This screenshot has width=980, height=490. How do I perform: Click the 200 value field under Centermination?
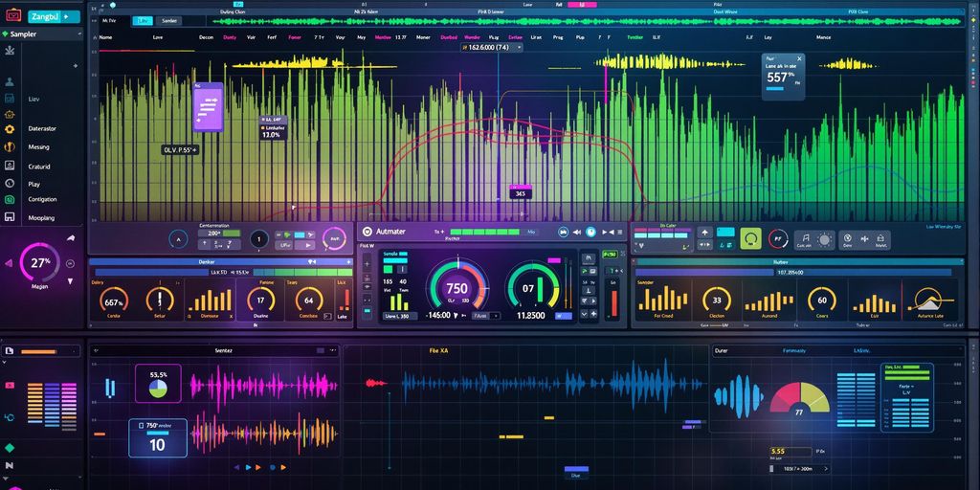(219, 234)
